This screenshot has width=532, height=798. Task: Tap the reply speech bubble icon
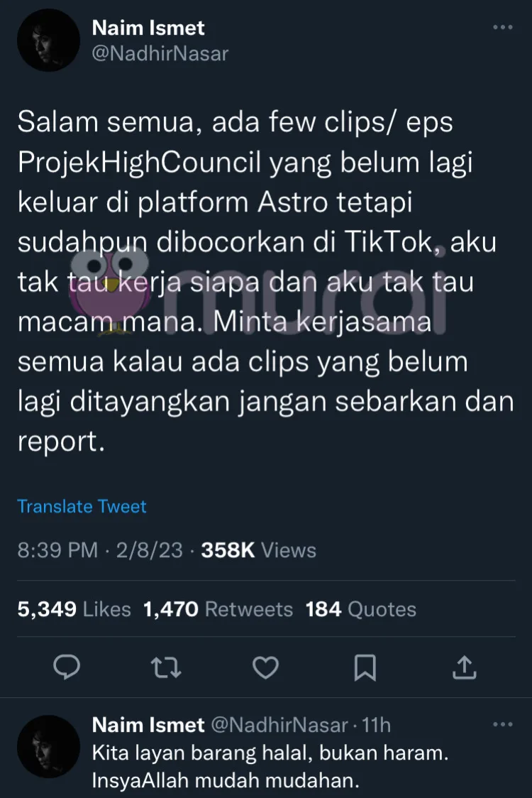[x=67, y=667]
